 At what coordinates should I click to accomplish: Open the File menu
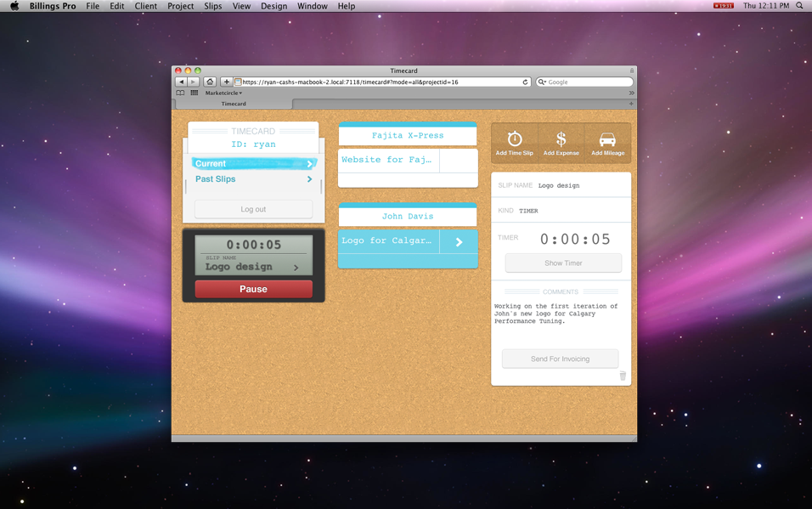pyautogui.click(x=93, y=6)
